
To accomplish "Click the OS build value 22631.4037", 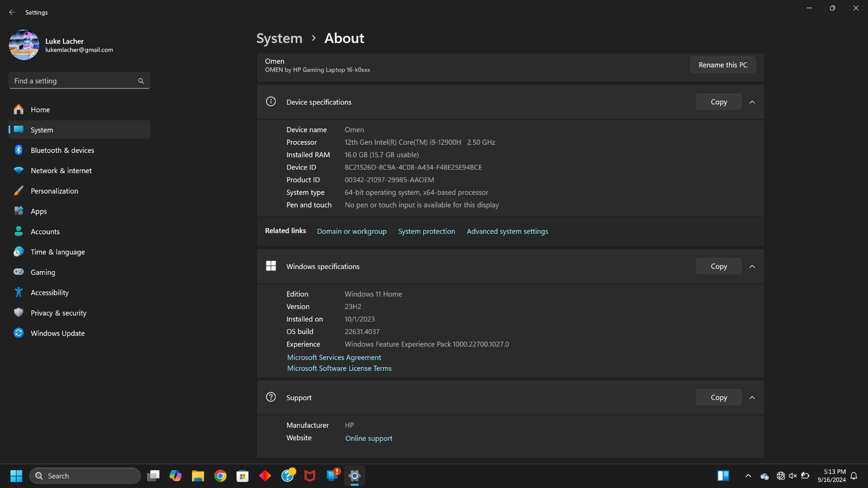I will click(362, 332).
